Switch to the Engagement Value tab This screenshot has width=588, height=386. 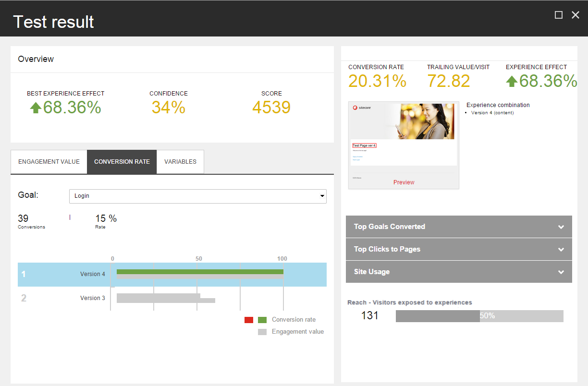tap(49, 162)
